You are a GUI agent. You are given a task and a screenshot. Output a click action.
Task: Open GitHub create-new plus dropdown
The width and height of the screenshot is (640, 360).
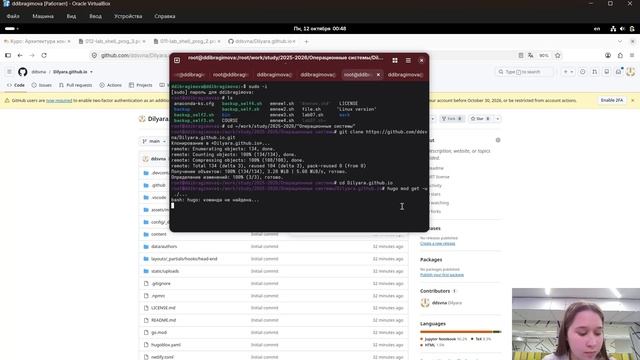(x=568, y=72)
